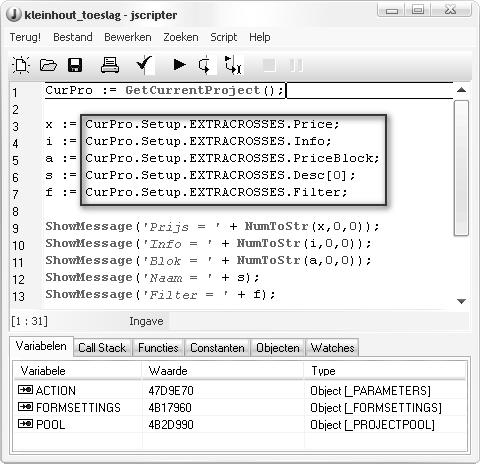
Task: Click the run to cursor icon
Action: [233, 65]
